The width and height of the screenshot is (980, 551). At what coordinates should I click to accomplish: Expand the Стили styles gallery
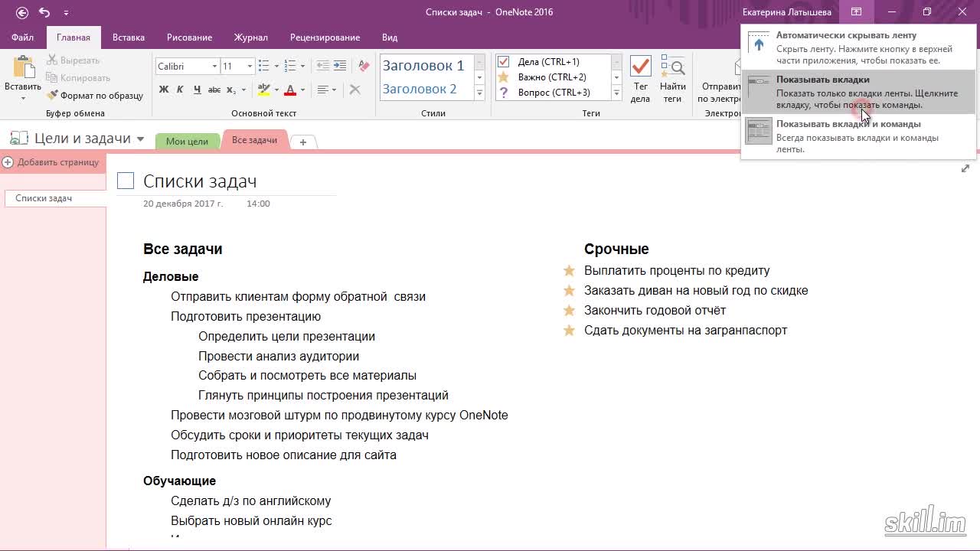click(x=480, y=93)
